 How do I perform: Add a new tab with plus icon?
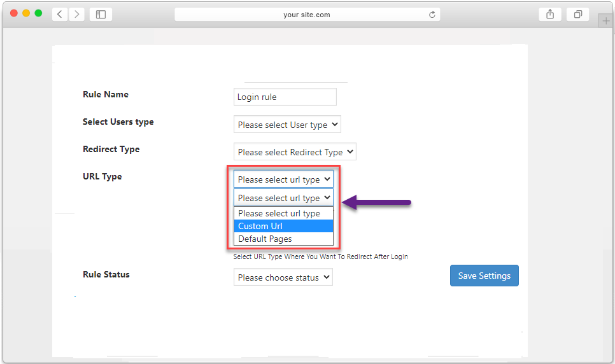pos(605,21)
